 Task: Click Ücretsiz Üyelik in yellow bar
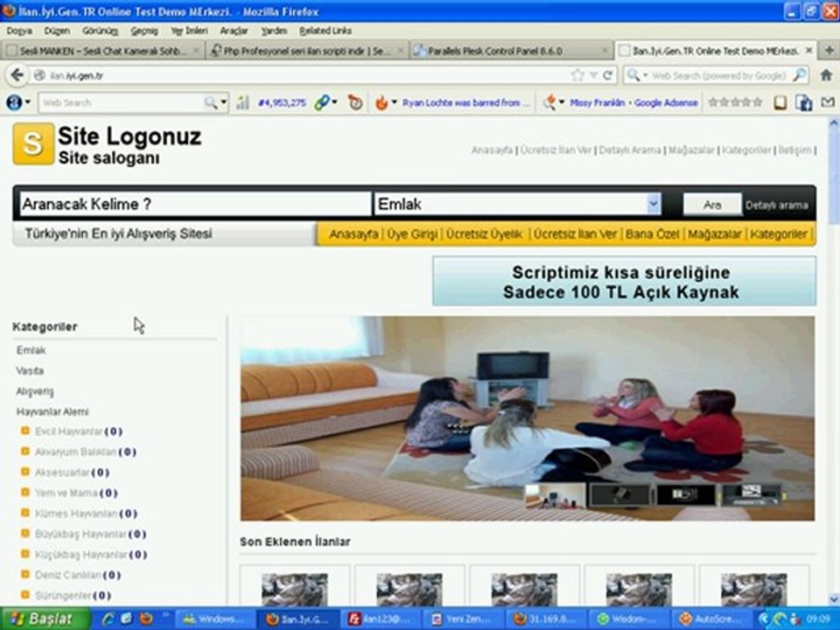(x=484, y=234)
